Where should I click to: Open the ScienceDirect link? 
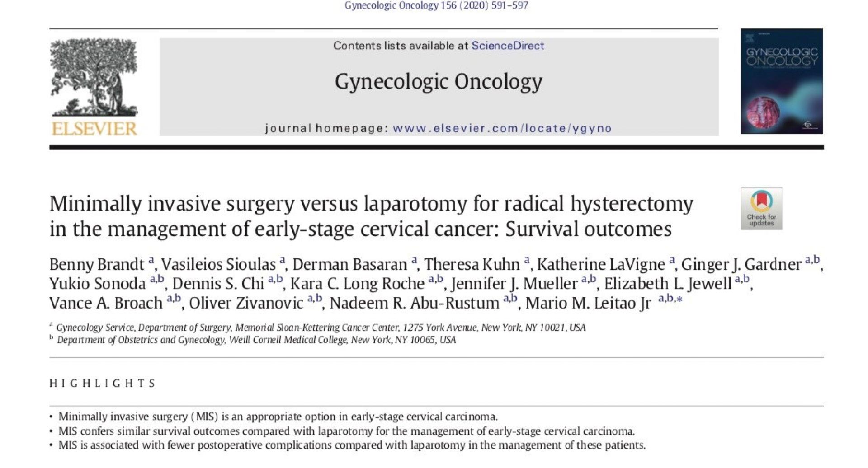507,46
